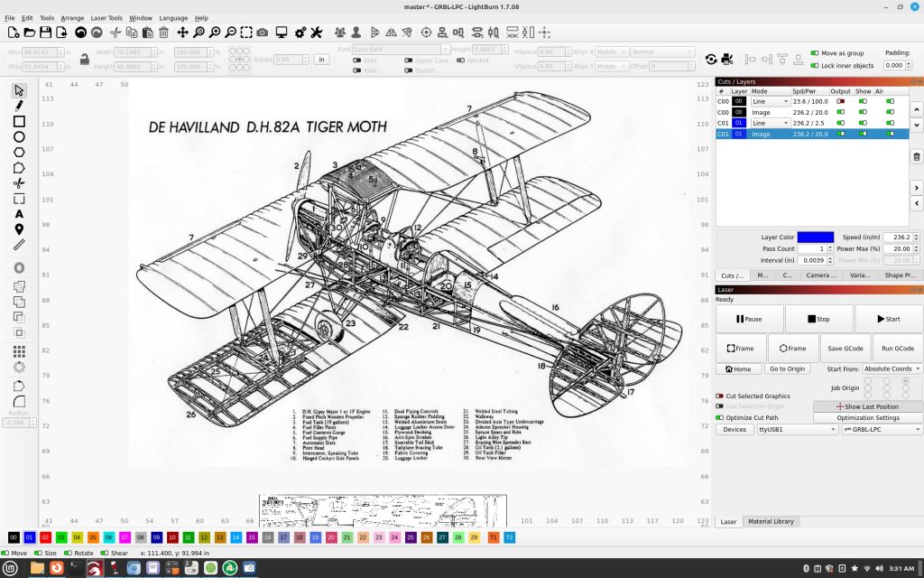Open the Laser Tools menu
The height and width of the screenshot is (578, 924).
(x=106, y=17)
